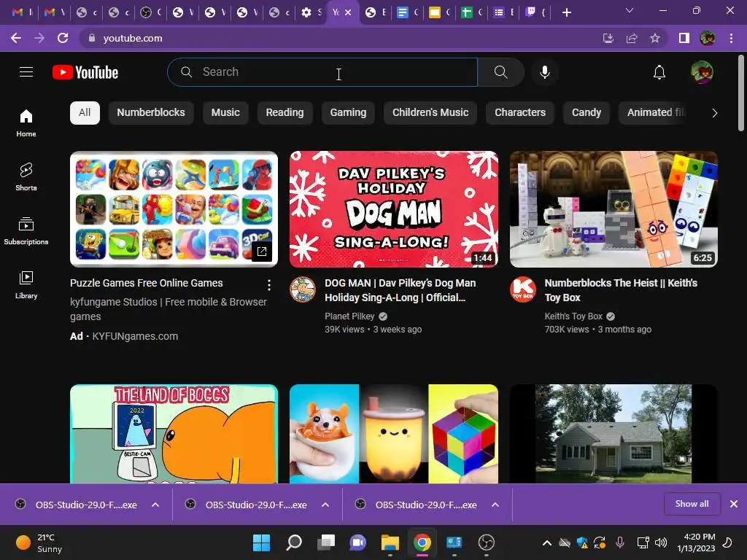Select the Candy filter chip
Screen dimensions: 747x560
[587, 113]
